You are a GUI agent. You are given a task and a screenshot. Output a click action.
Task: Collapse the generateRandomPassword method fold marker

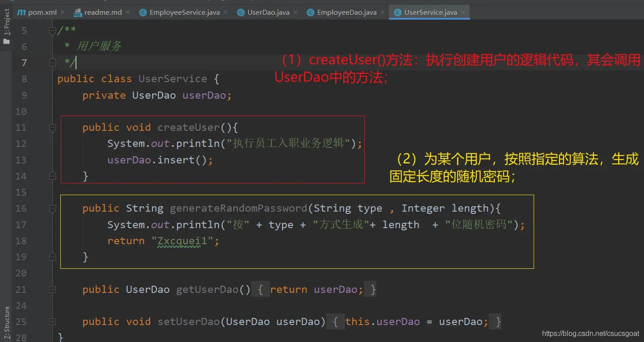click(x=52, y=209)
